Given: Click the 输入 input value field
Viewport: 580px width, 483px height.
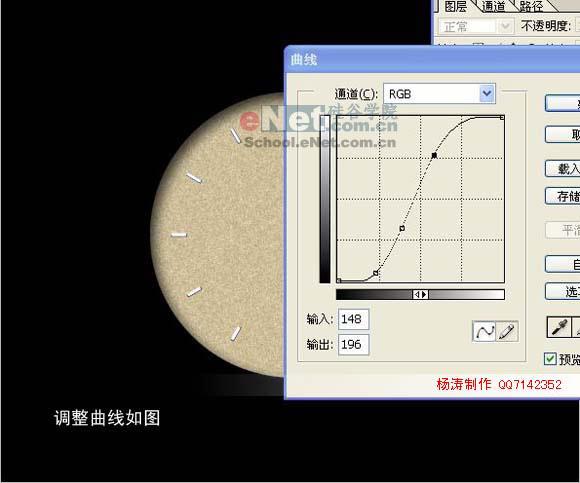Looking at the screenshot, I should coord(353,319).
